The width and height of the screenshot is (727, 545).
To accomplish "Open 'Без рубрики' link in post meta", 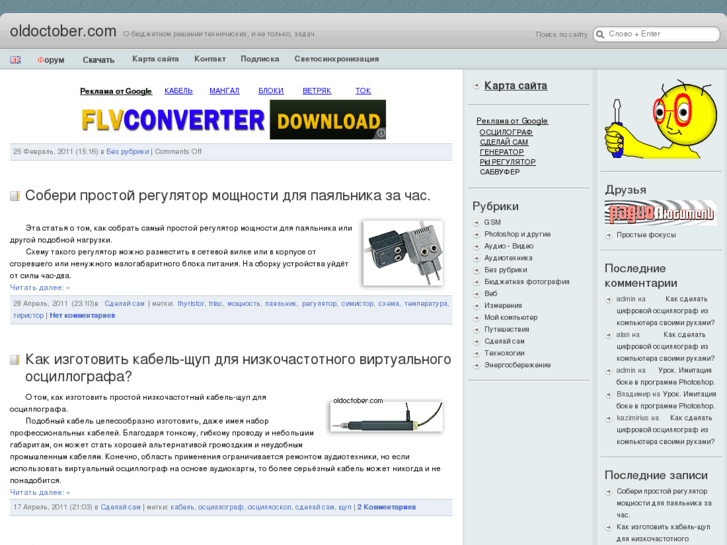I will (x=128, y=152).
